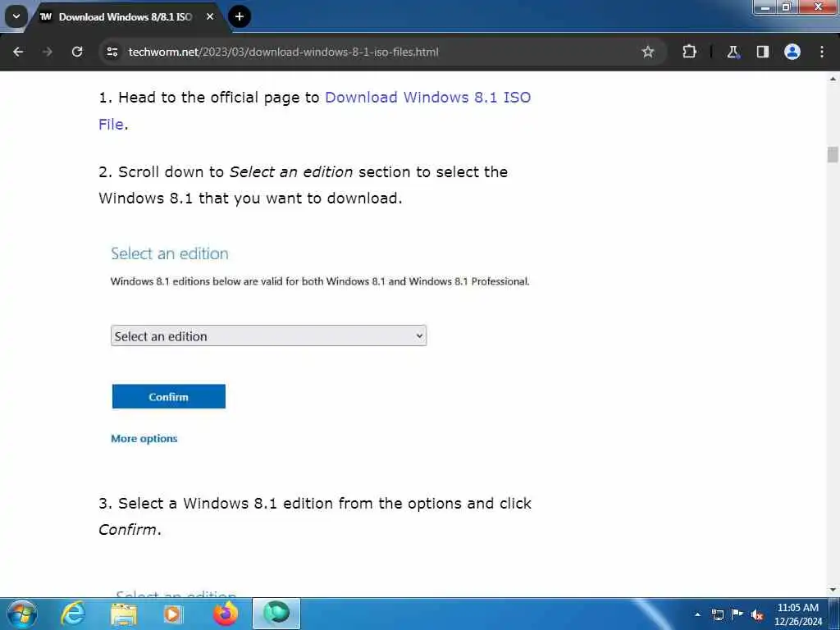Image resolution: width=840 pixels, height=630 pixels.
Task: Open the network tray icon
Action: pos(717,614)
